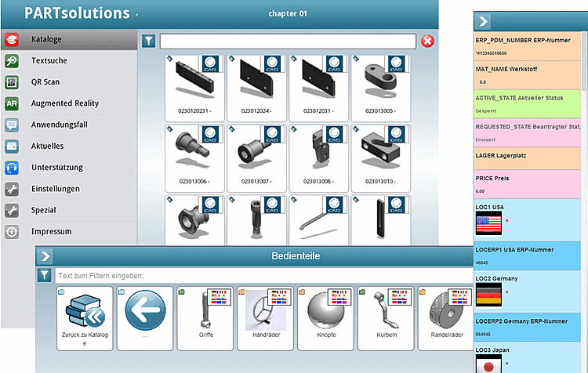Open part thumbnail 023013006
Viewport: 588px width, 373px height.
coord(194,158)
